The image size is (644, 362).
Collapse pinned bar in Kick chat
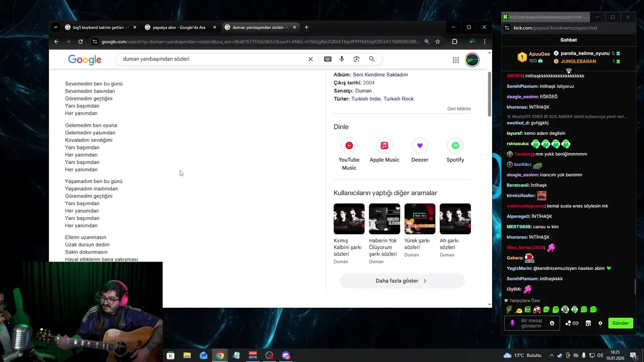(x=569, y=70)
